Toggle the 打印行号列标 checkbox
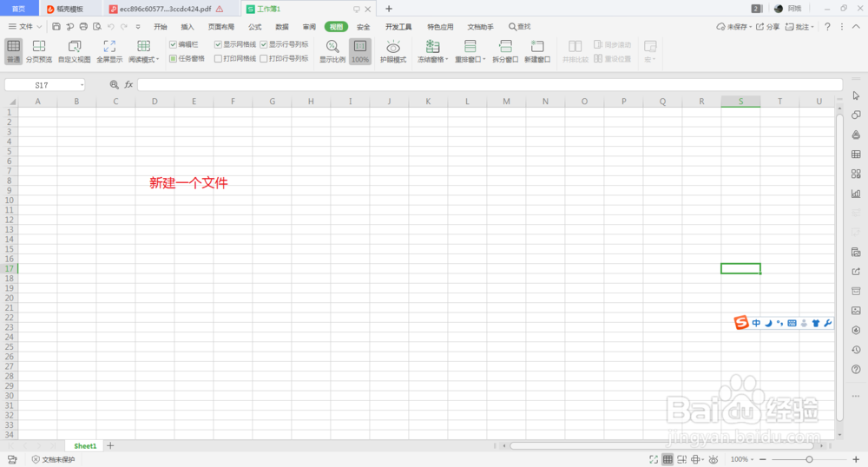The height and width of the screenshot is (467, 868). tap(264, 58)
